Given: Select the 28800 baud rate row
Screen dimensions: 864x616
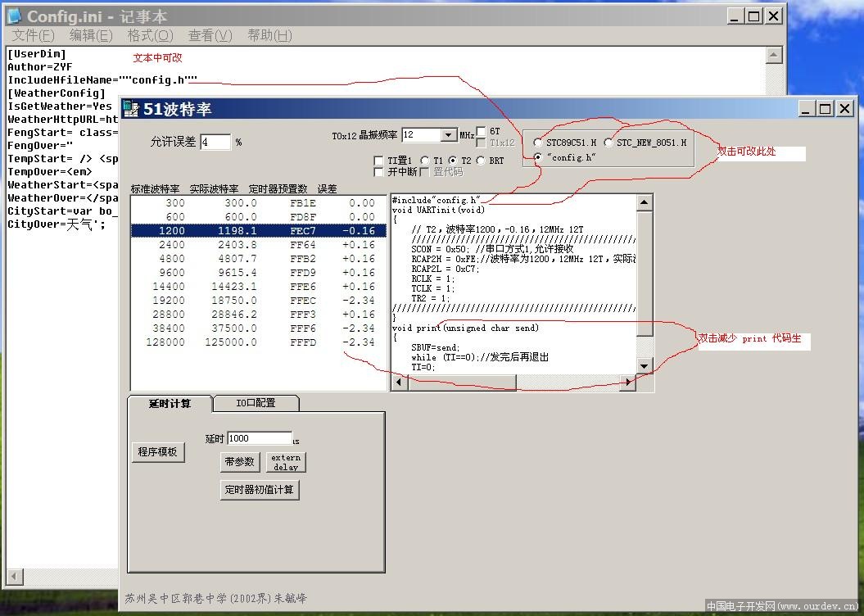Looking at the screenshot, I should (258, 314).
